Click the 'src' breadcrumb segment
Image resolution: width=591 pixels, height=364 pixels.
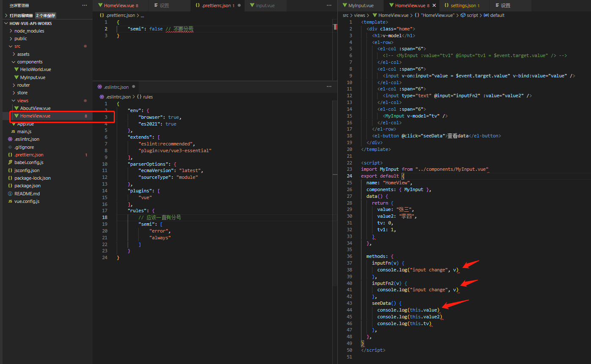tap(346, 15)
